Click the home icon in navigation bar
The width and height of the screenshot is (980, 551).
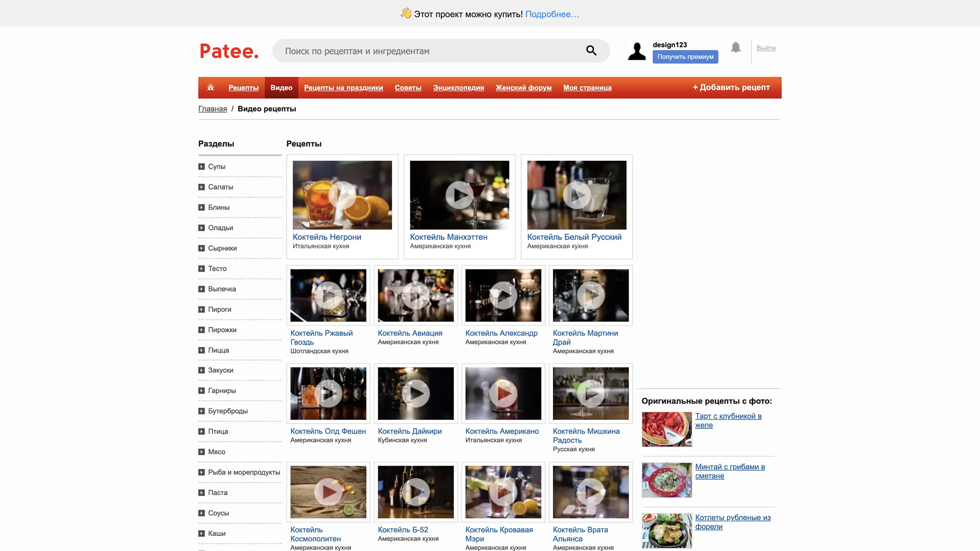point(210,87)
